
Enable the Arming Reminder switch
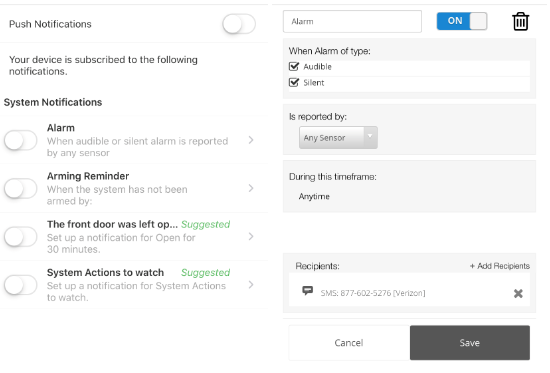click(20, 188)
